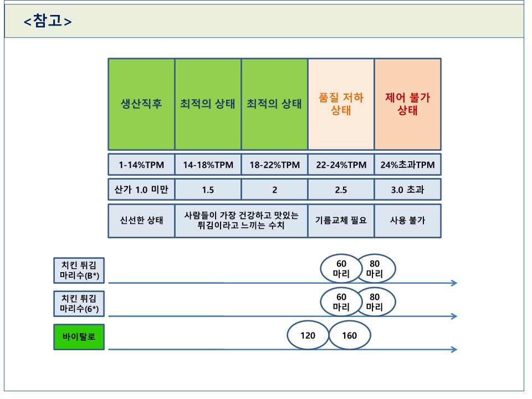Select the 1-14%TPM cell
Image resolution: width=532 pixels, height=399 pixels.
141,165
